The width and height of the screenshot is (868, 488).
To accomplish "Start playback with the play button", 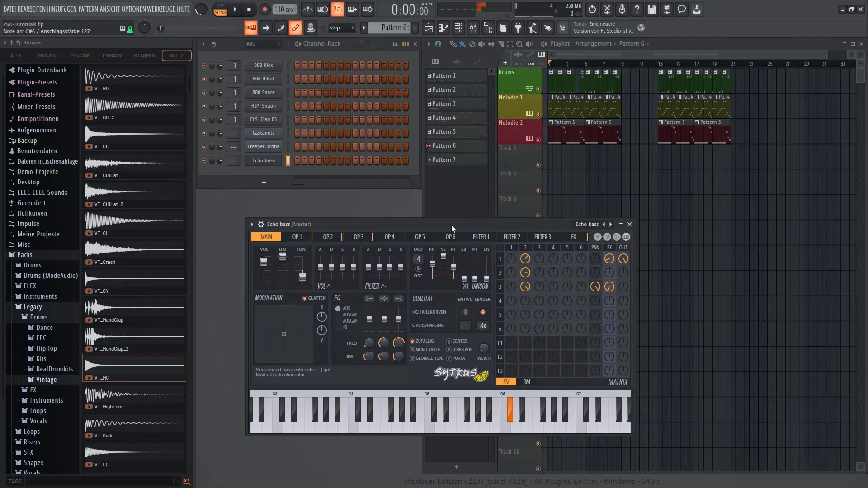I will (x=235, y=9).
